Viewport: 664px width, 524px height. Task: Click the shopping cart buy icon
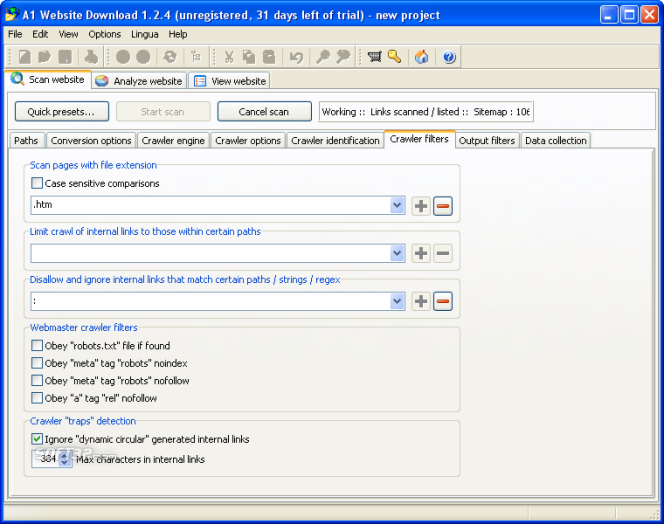tap(374, 56)
